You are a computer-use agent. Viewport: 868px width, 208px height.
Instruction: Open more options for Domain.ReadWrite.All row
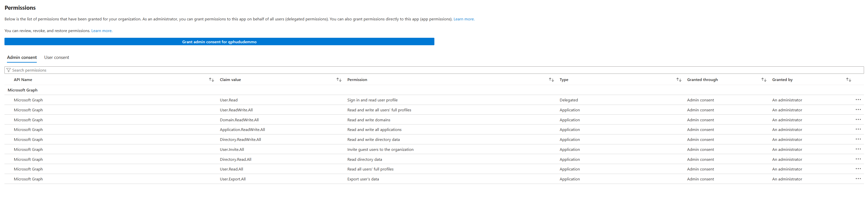pyautogui.click(x=858, y=120)
